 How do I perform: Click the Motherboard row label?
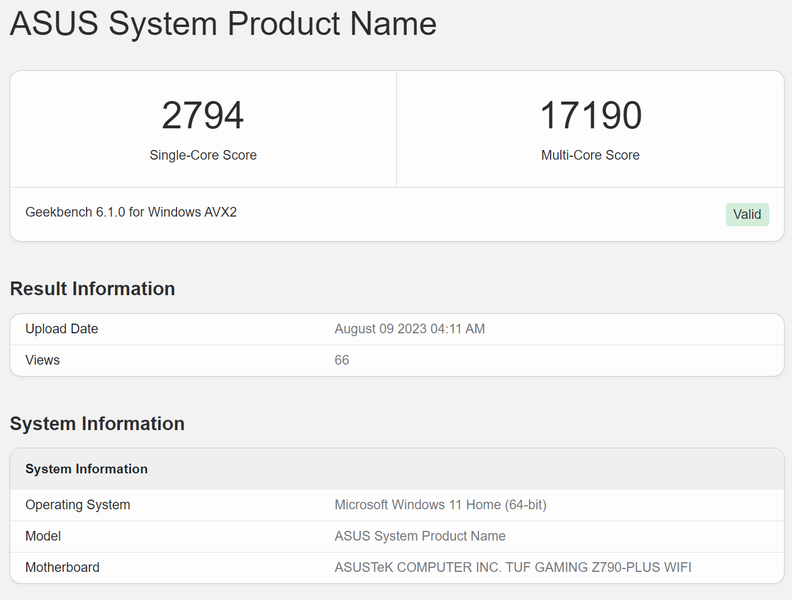coord(62,567)
